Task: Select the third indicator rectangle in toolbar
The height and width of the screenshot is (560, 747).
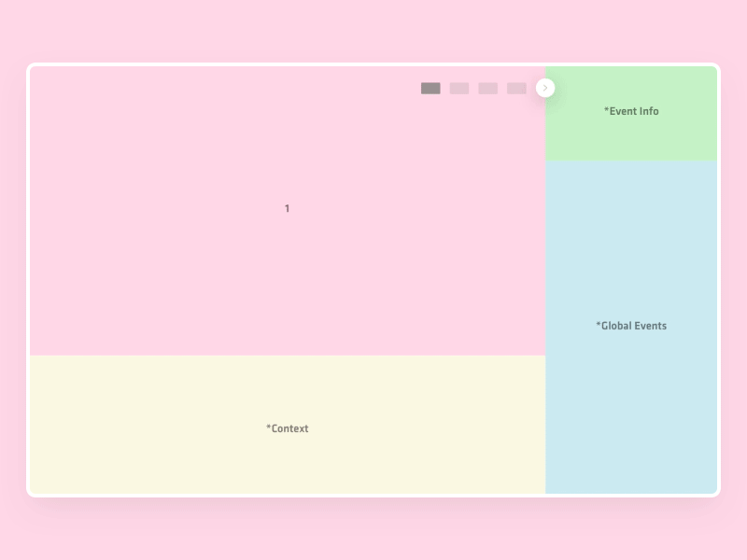Action: click(x=486, y=88)
